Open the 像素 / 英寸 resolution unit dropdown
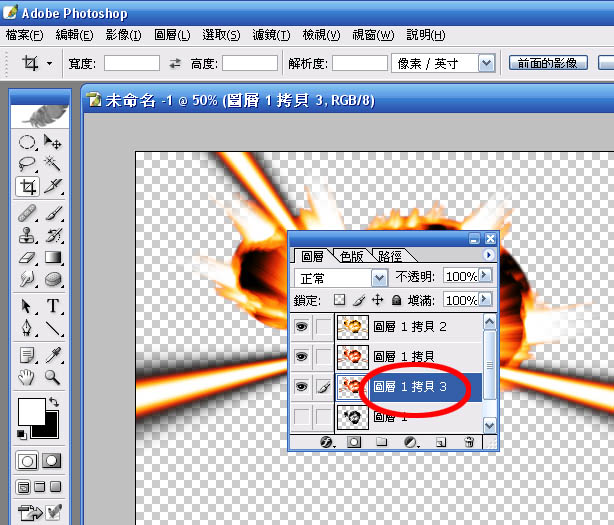 [x=486, y=63]
